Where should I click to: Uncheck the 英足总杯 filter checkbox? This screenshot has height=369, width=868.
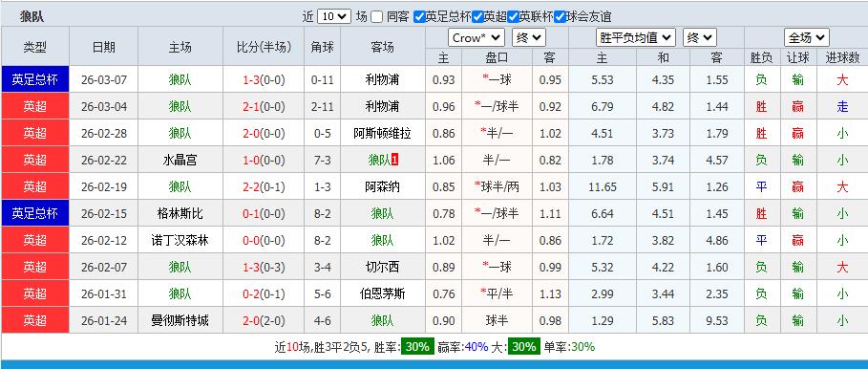pyautogui.click(x=419, y=16)
